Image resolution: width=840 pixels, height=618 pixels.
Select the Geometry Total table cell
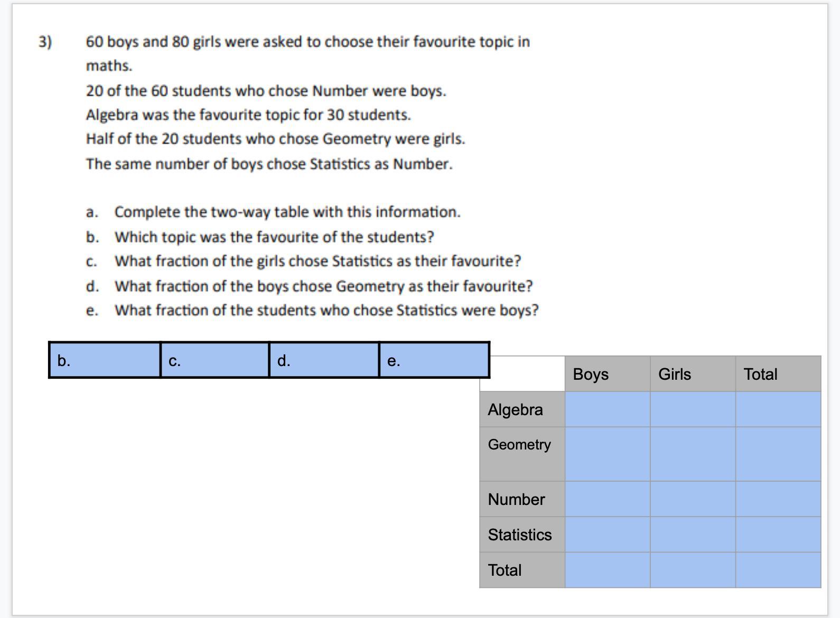[x=778, y=454]
